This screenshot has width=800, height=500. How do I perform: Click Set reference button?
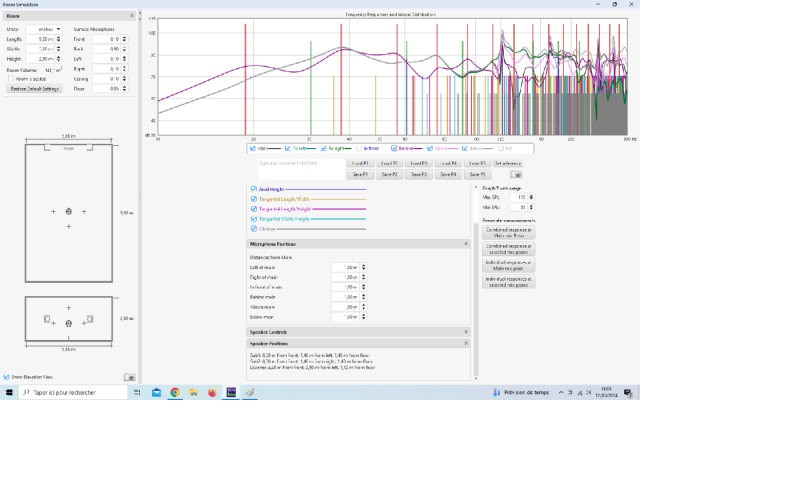click(508, 163)
